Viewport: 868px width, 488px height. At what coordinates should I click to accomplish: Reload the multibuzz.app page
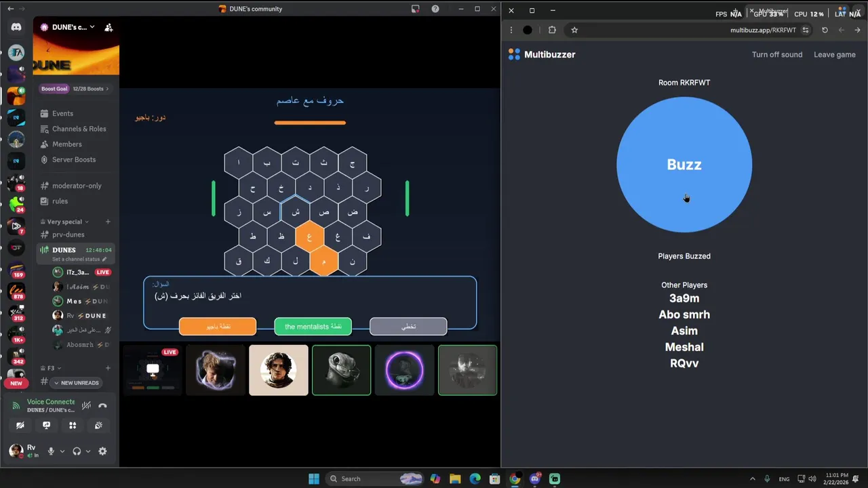click(x=825, y=30)
